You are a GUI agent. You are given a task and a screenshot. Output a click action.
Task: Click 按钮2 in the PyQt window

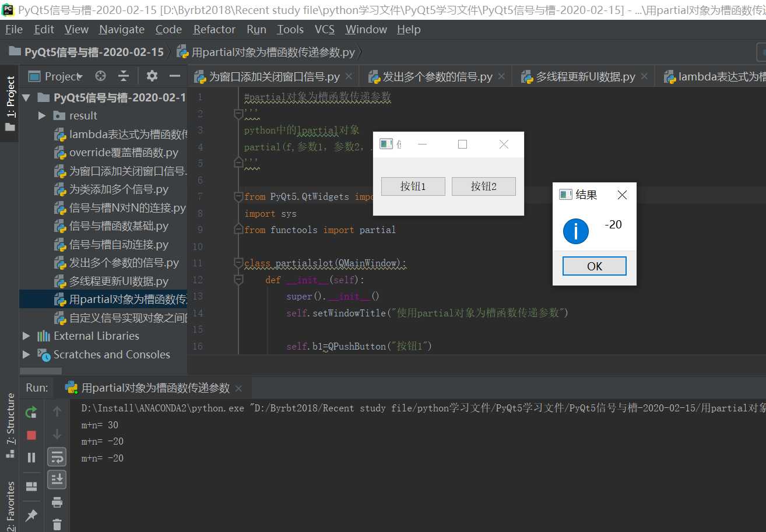coord(484,186)
